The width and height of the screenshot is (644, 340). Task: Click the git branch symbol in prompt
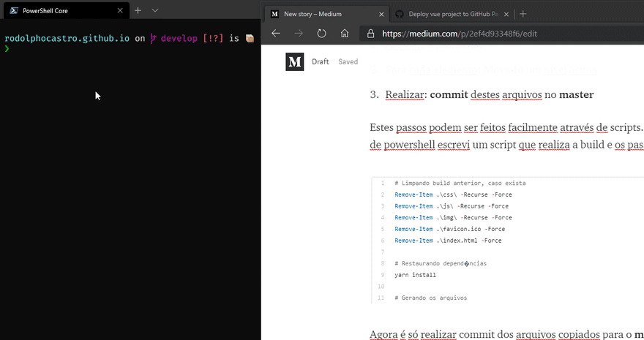click(153, 38)
